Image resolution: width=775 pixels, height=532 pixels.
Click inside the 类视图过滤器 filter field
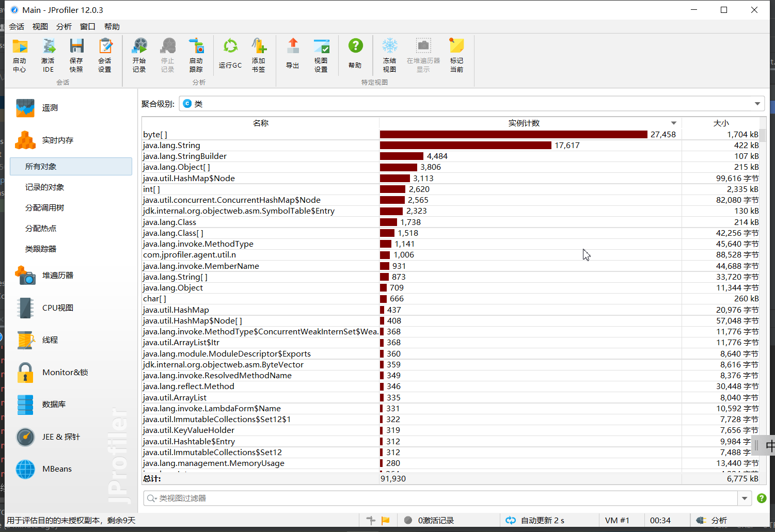coord(441,498)
